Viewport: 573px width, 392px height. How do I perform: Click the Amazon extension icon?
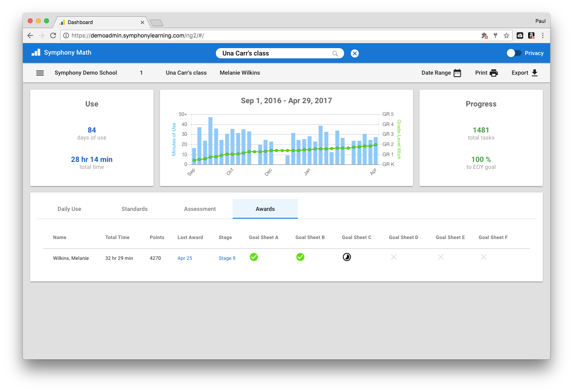coord(531,35)
